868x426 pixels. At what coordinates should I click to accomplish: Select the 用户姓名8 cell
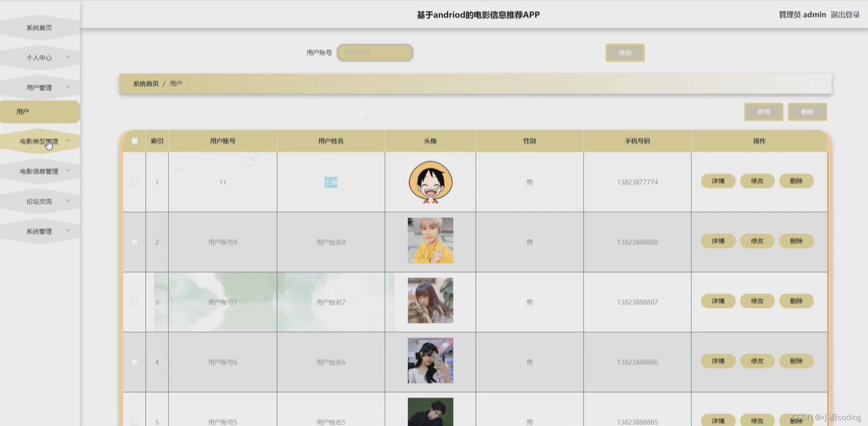coord(331,242)
